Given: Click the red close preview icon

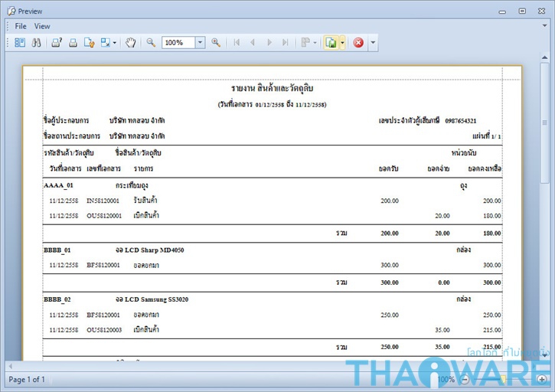Looking at the screenshot, I should (x=358, y=43).
